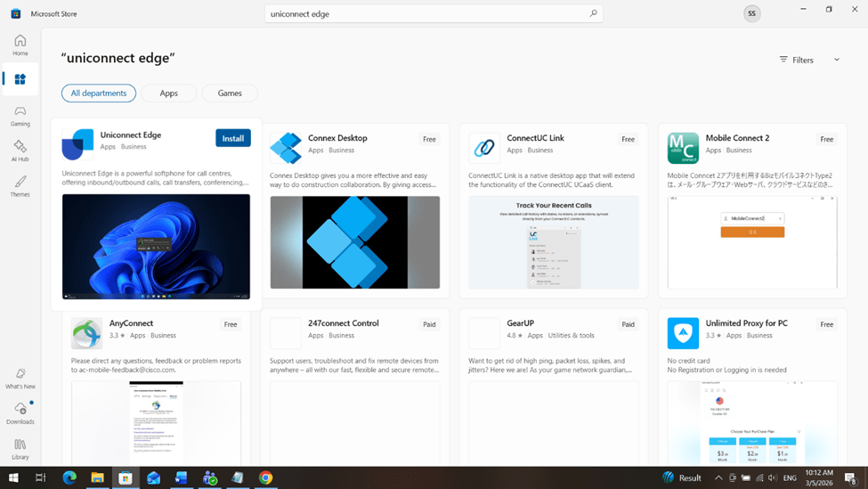
Task: Open Themes from the sidebar
Action: (x=20, y=186)
